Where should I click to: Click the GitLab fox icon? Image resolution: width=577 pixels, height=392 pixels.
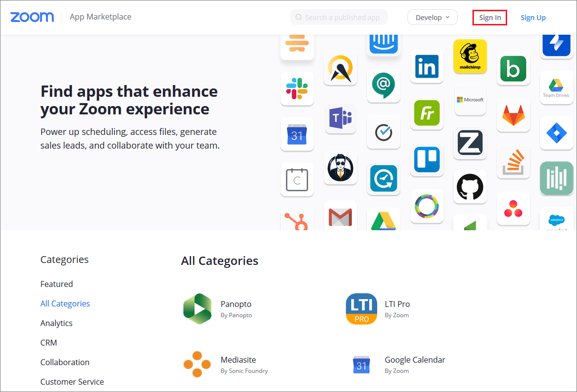(x=513, y=115)
